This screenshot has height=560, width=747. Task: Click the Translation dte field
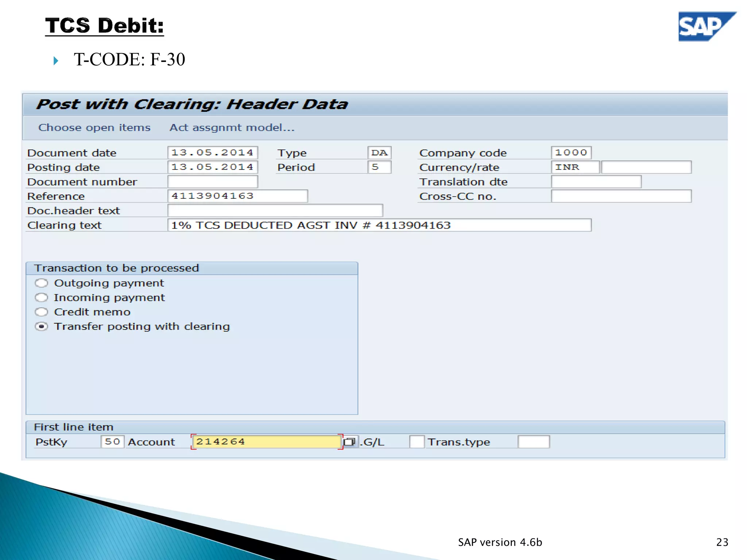coord(596,182)
